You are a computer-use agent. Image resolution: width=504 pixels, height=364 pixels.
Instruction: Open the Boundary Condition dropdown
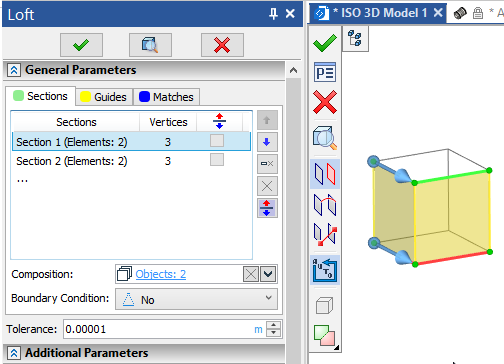(x=196, y=299)
